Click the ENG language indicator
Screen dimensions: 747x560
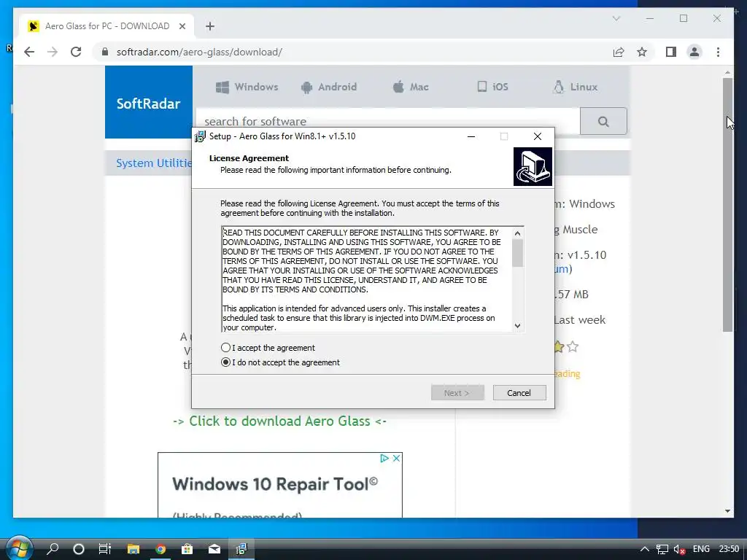[x=701, y=549]
